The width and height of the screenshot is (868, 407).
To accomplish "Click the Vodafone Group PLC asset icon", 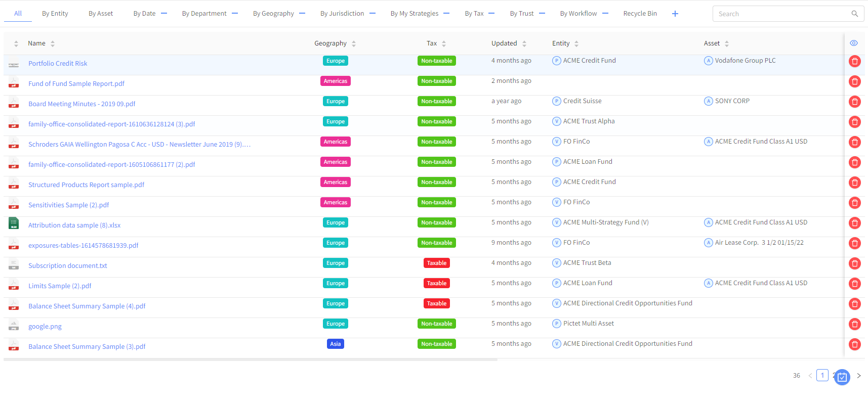I will [708, 61].
